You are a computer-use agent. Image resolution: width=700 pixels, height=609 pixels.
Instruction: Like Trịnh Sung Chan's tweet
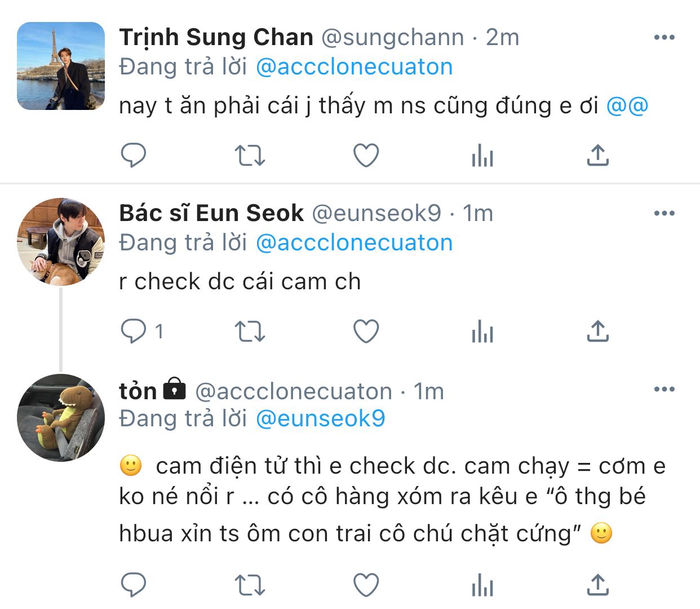(x=366, y=155)
